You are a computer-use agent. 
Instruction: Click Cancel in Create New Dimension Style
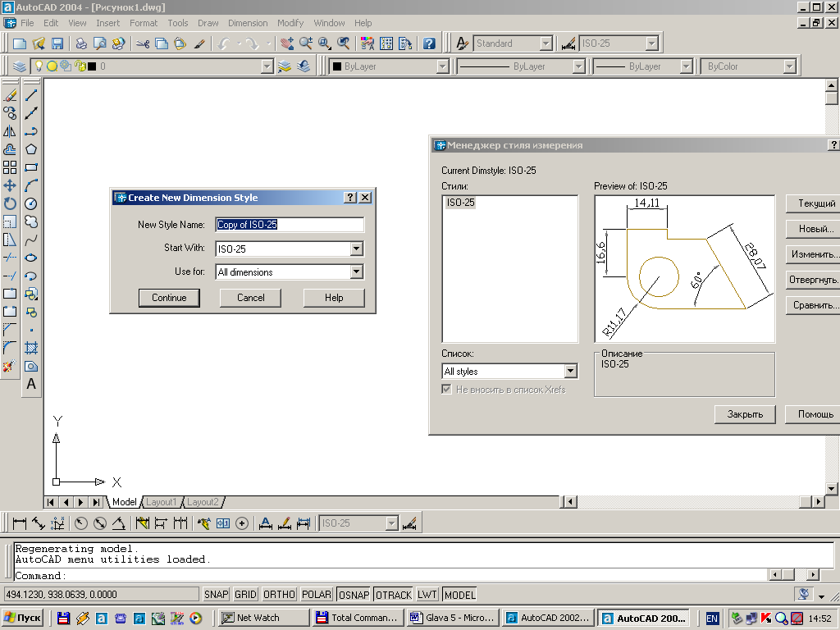[x=251, y=298]
